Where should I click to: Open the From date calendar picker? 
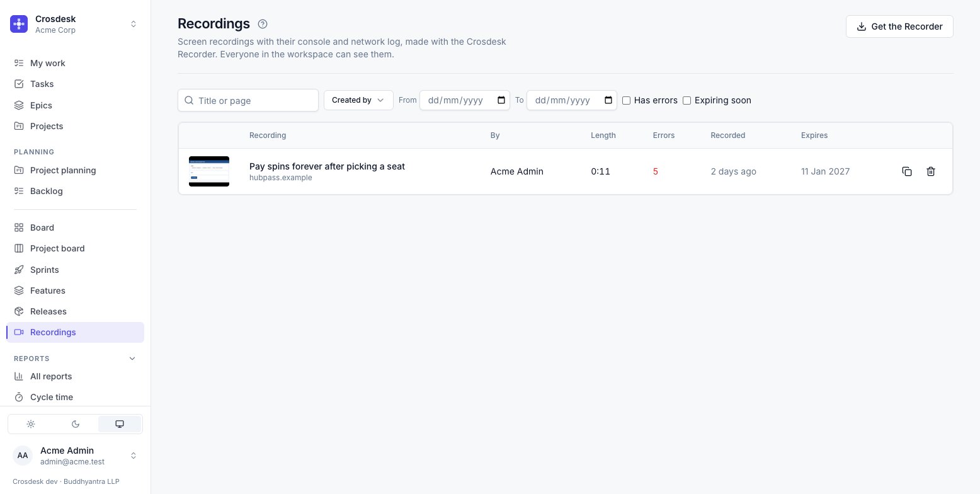pyautogui.click(x=501, y=100)
